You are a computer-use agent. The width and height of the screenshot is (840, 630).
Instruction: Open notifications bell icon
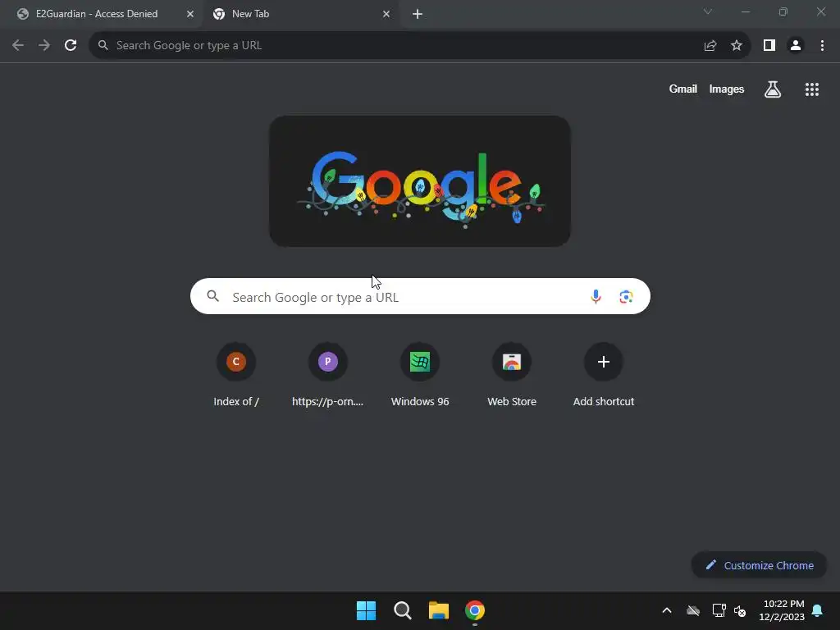818,610
